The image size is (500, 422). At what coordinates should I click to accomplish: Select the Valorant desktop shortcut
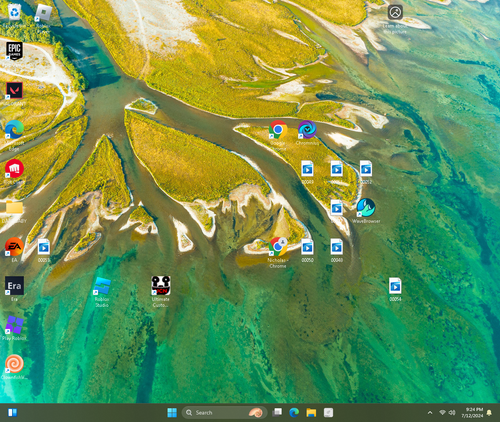pos(14,90)
